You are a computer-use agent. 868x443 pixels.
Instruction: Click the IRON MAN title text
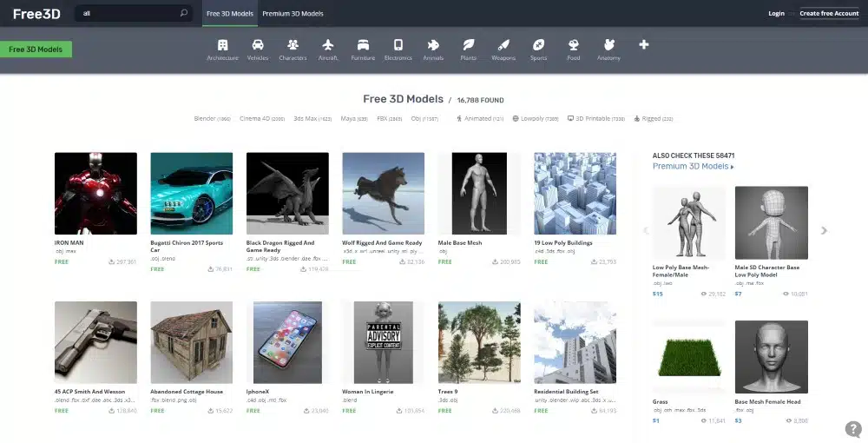pos(69,242)
